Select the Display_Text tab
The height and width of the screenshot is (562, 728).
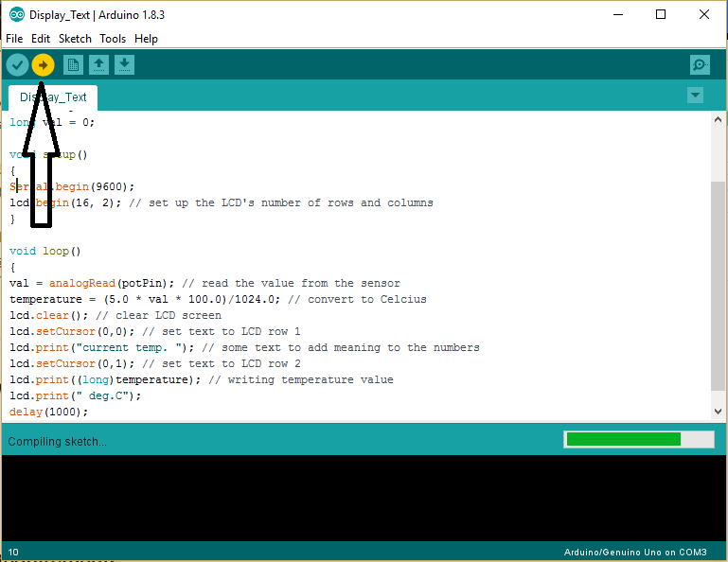click(53, 97)
